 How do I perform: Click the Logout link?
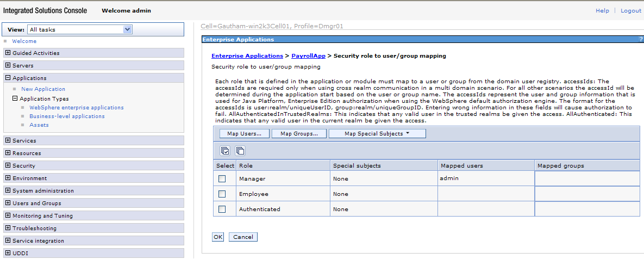[x=630, y=11]
